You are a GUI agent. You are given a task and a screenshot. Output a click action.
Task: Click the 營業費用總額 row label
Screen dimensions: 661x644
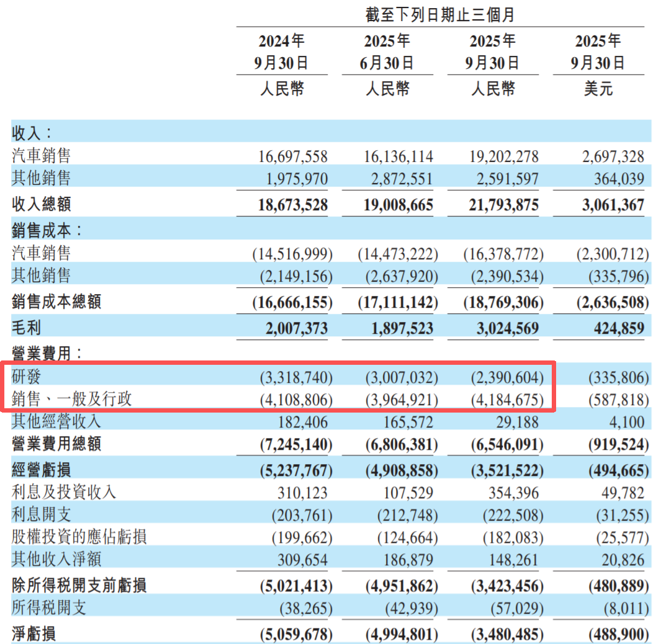click(56, 444)
